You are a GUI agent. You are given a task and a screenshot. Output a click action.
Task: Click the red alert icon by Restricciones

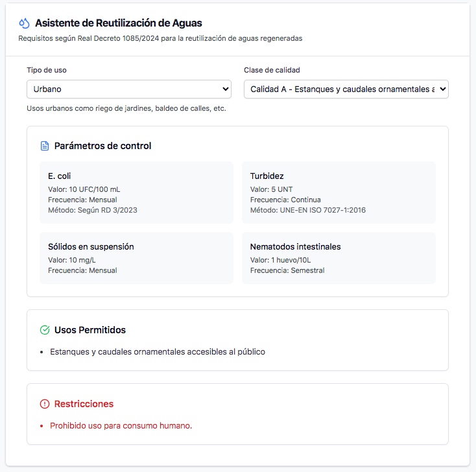[45, 404]
